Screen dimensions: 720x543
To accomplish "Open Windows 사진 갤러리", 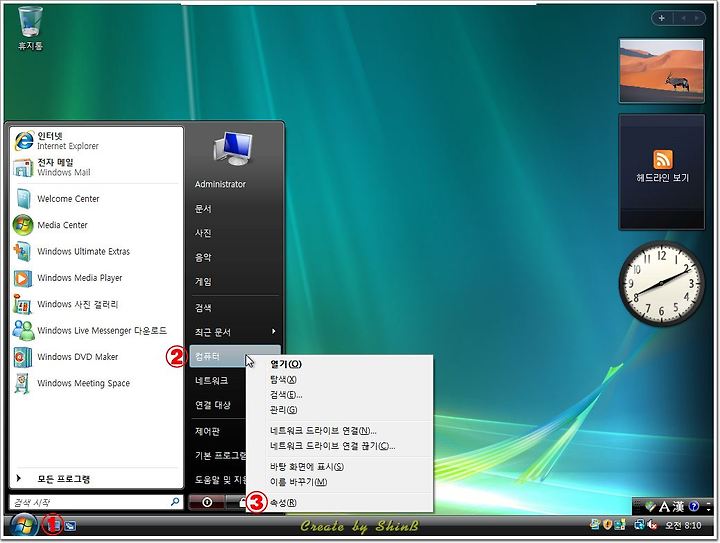I will 96,304.
